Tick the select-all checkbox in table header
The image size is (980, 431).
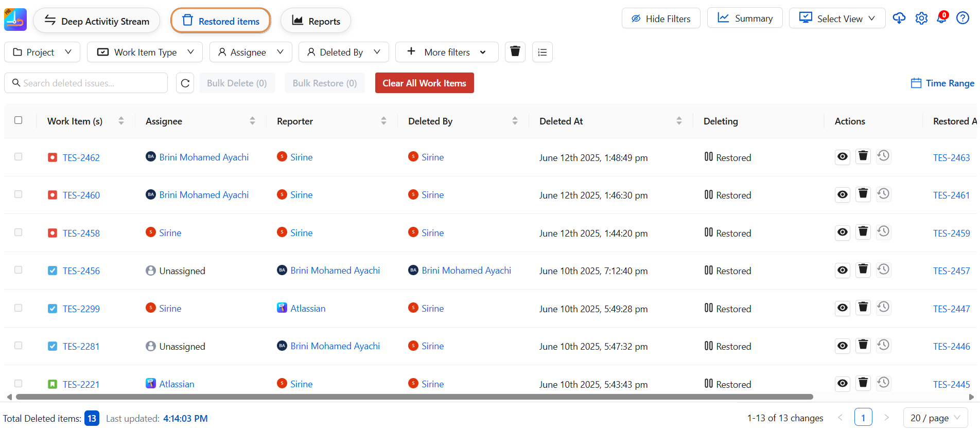[x=19, y=120]
